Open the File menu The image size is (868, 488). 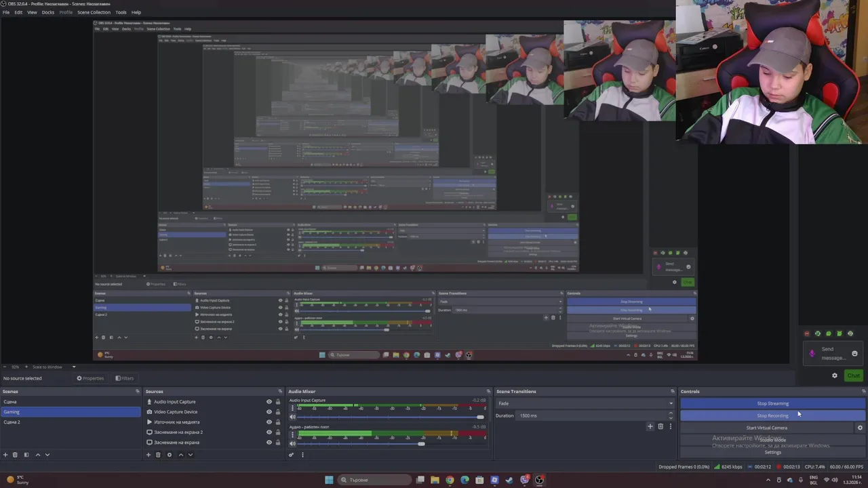(x=6, y=12)
